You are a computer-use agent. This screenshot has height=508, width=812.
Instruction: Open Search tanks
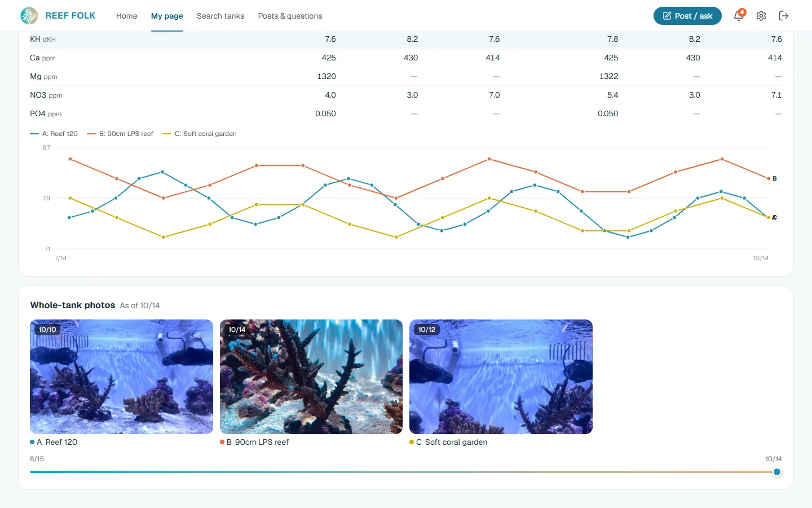(220, 16)
